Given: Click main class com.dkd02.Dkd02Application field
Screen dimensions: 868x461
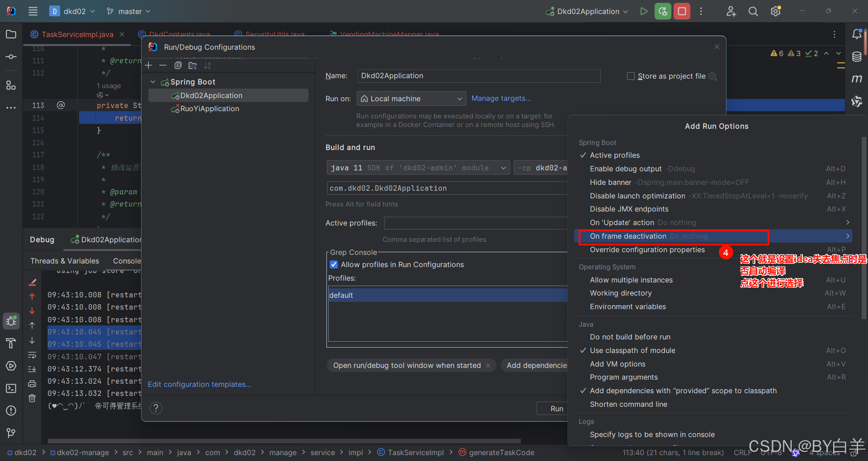Looking at the screenshot, I should [x=447, y=188].
